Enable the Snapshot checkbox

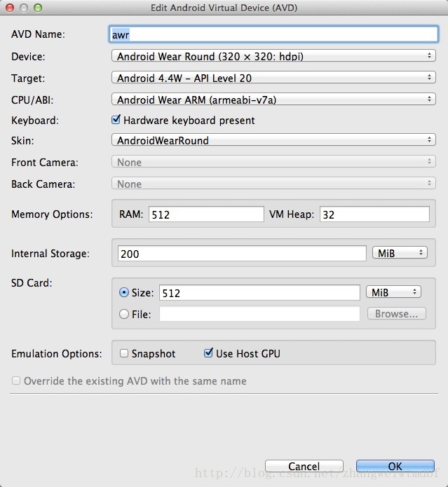pos(124,353)
